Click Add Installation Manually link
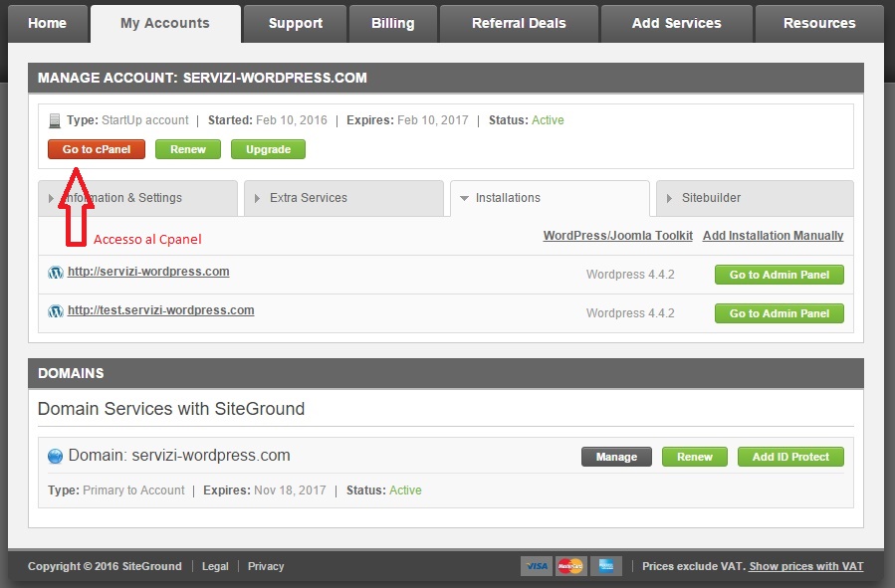The height and width of the screenshot is (588, 895). click(773, 236)
